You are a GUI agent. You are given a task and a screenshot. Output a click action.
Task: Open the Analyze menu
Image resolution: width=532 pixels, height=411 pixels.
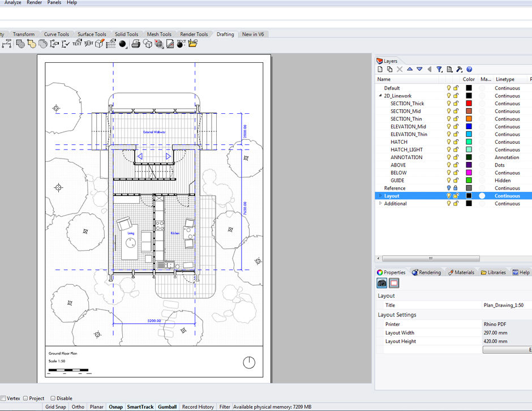click(12, 2)
